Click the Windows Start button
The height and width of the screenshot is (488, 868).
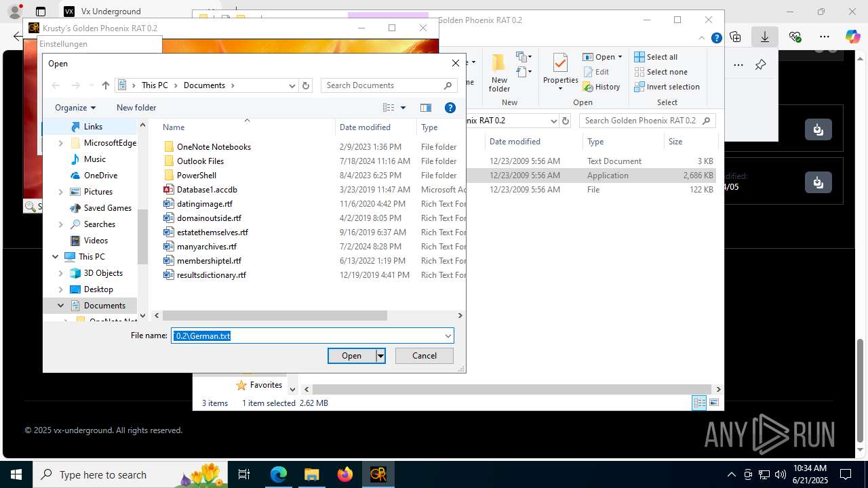(16, 474)
